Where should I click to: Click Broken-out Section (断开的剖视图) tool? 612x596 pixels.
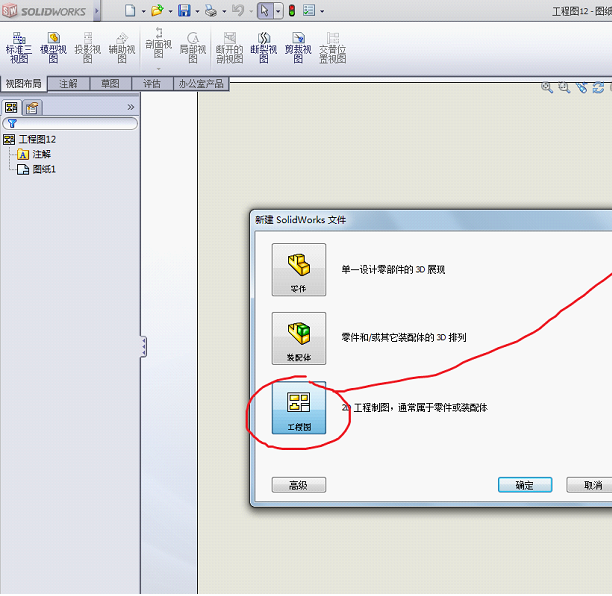click(230, 48)
